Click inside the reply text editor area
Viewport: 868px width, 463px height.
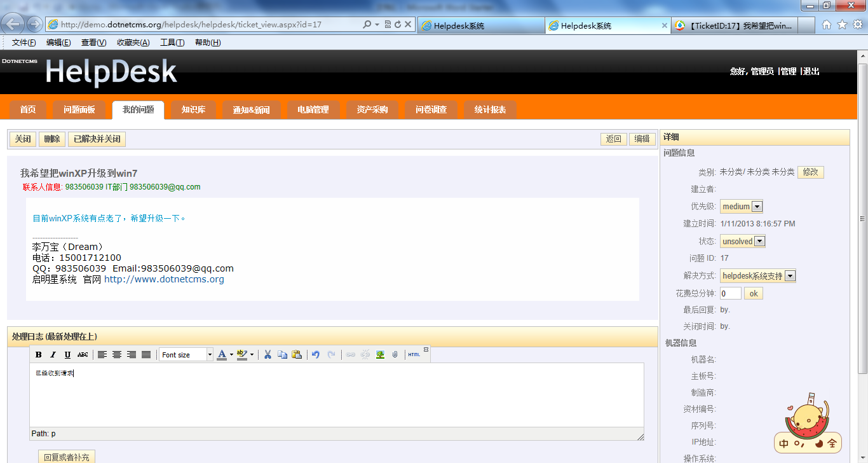(337, 394)
